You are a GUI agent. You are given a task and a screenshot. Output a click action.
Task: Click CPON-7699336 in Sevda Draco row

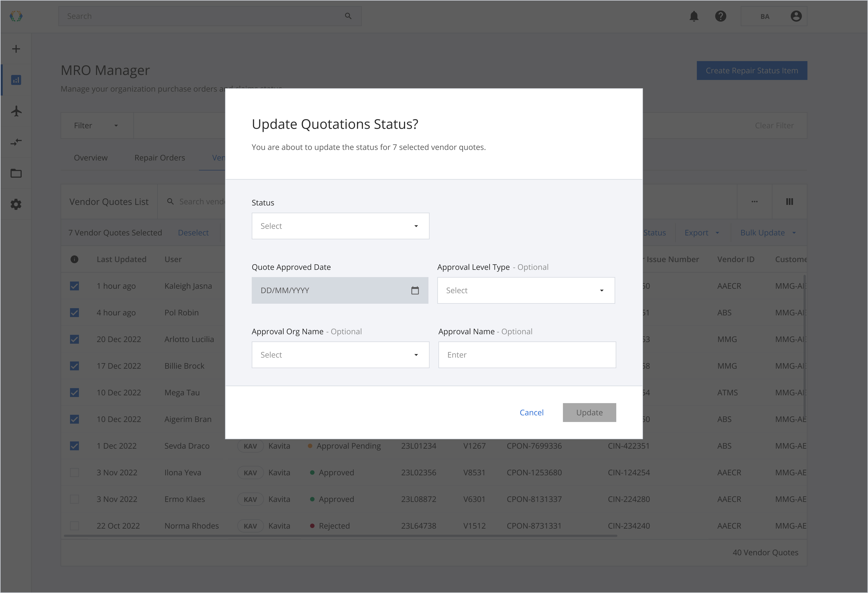[x=534, y=446]
